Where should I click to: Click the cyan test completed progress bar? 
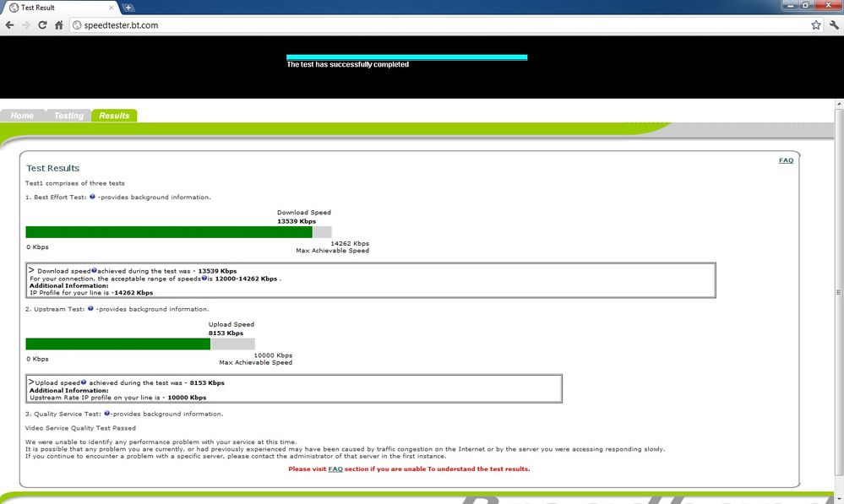click(407, 57)
